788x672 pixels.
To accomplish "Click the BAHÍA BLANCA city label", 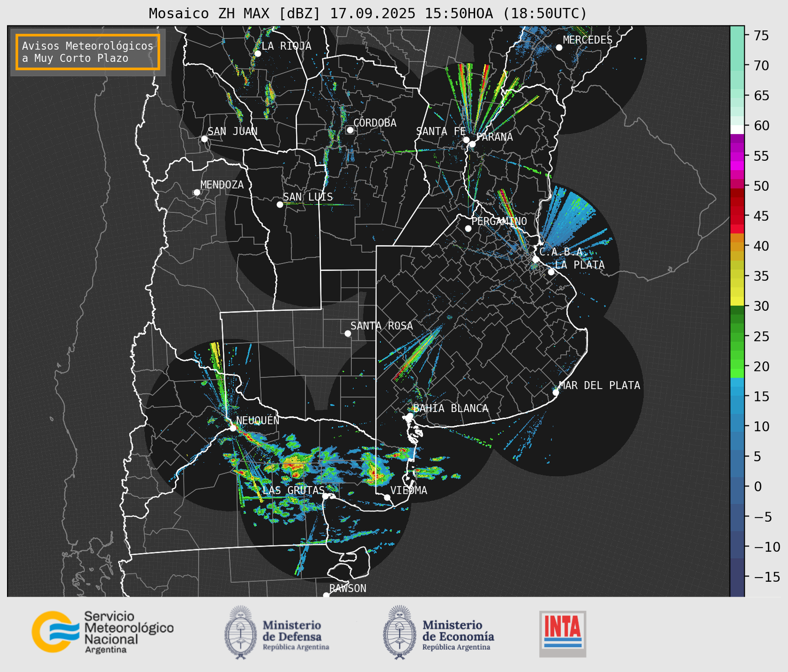I will (451, 408).
